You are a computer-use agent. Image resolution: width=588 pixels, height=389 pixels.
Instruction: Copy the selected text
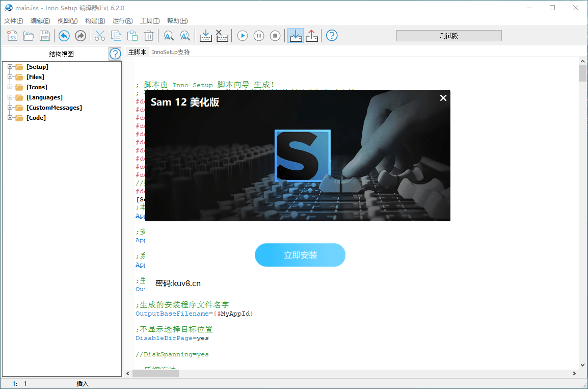point(116,36)
